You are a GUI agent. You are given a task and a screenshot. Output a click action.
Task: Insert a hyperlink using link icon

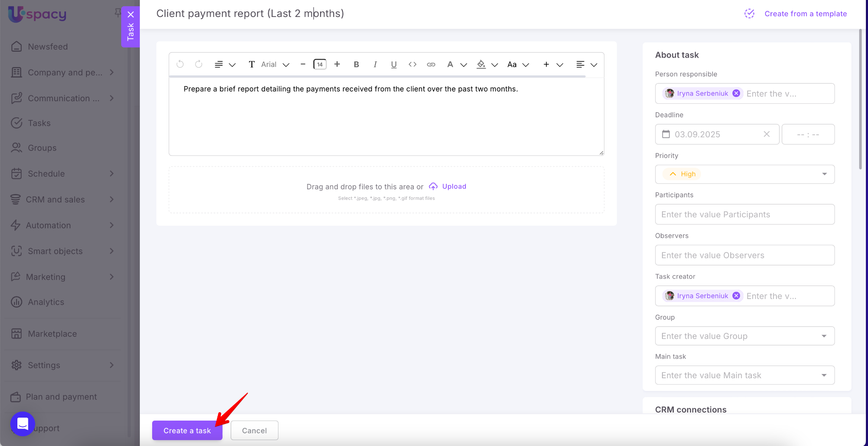pos(431,64)
